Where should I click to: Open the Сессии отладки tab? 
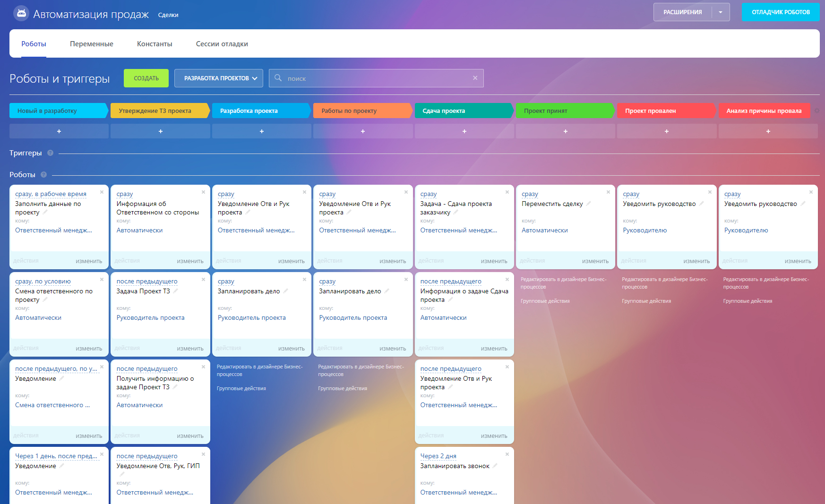222,44
